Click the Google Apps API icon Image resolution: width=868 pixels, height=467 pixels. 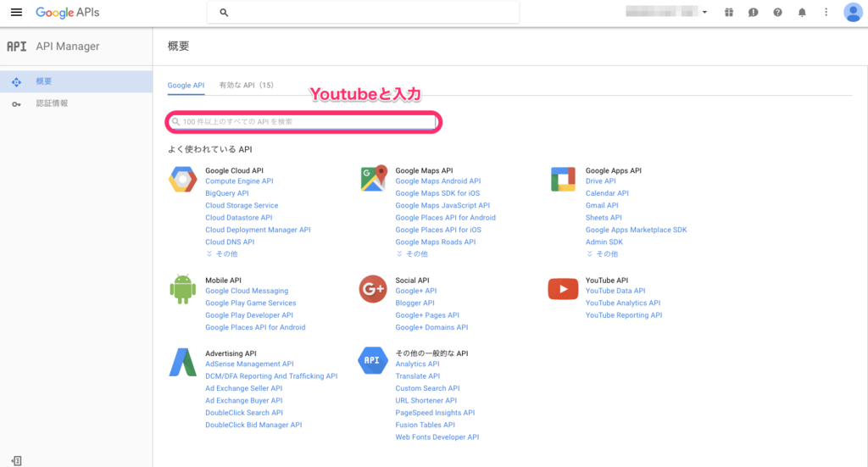pyautogui.click(x=563, y=180)
